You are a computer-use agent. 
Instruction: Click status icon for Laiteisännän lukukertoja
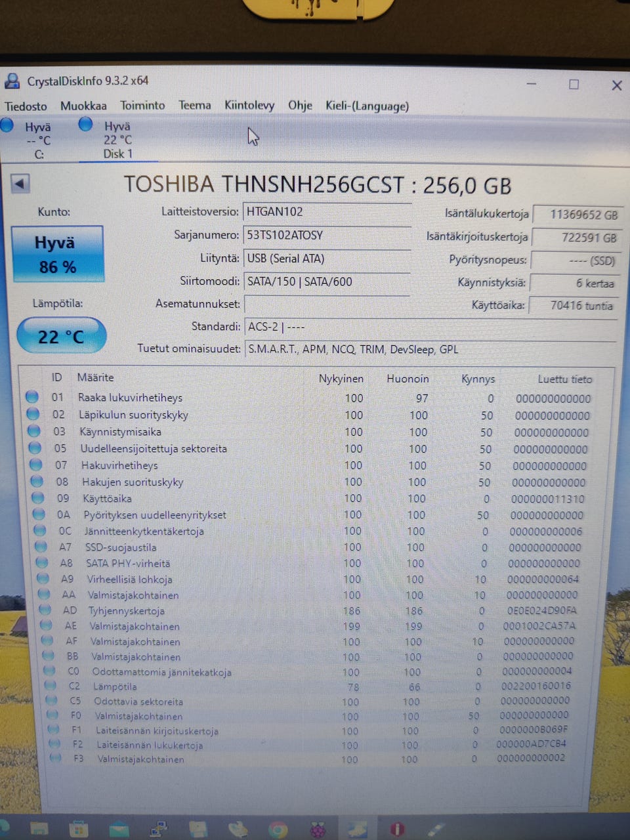pos(54,744)
